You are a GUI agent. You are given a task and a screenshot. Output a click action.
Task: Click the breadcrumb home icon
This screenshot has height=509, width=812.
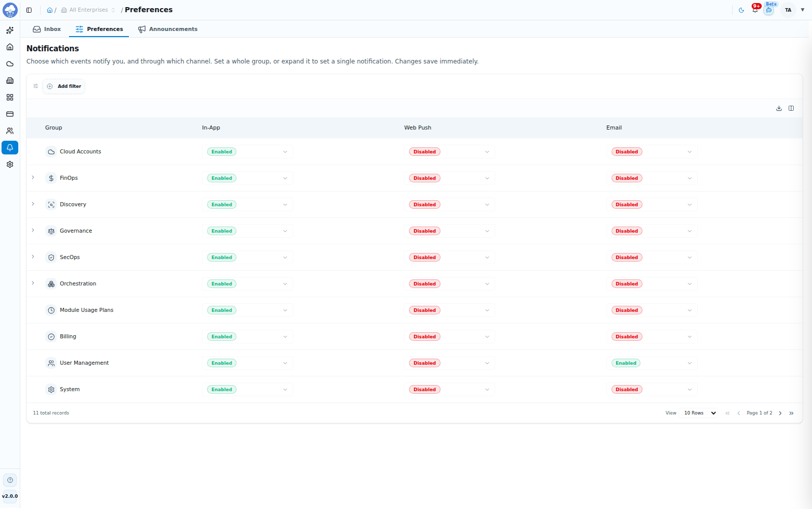[50, 10]
